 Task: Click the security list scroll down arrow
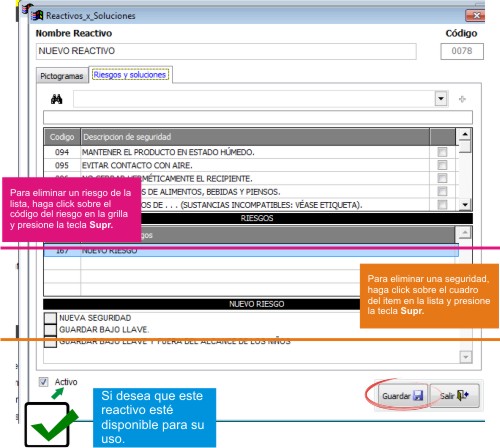pos(465,204)
